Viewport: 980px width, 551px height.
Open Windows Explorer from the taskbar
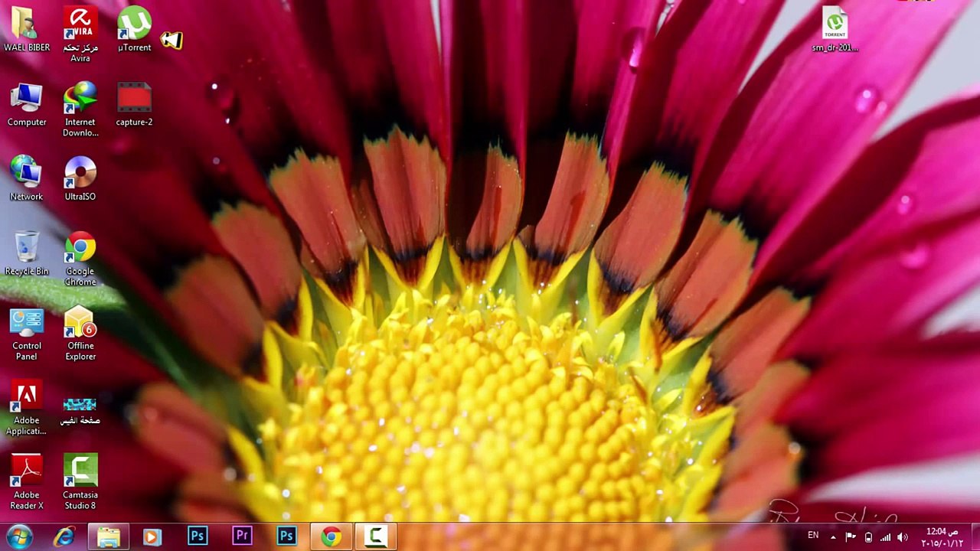pyautogui.click(x=109, y=537)
